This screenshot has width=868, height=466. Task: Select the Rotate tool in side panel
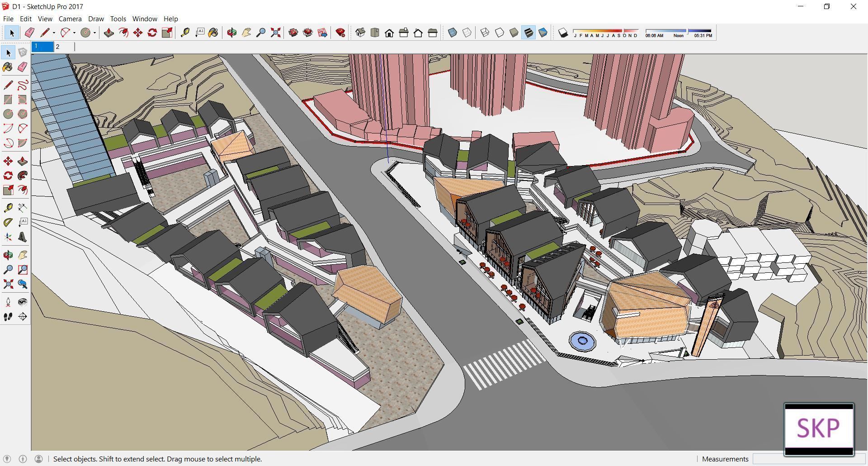pyautogui.click(x=8, y=176)
